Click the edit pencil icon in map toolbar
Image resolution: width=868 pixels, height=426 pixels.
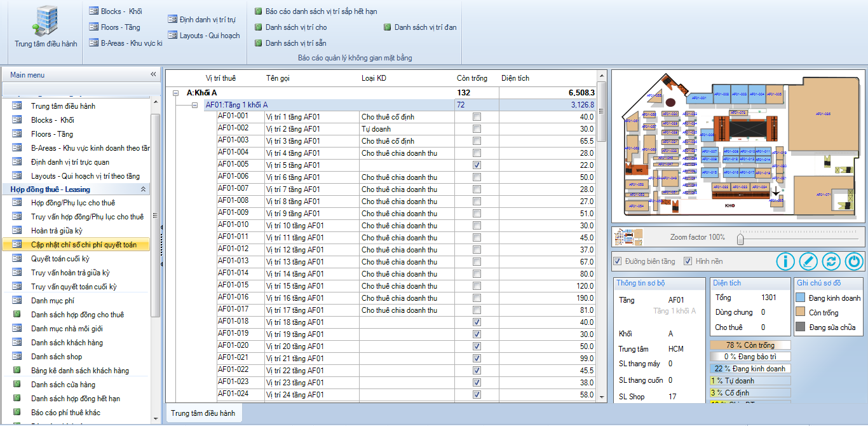808,261
